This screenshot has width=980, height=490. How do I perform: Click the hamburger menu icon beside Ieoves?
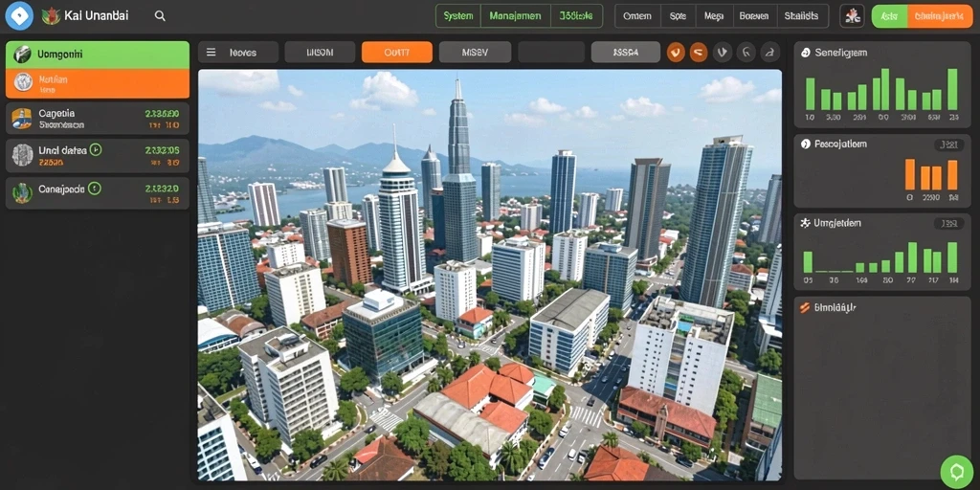pos(212,53)
